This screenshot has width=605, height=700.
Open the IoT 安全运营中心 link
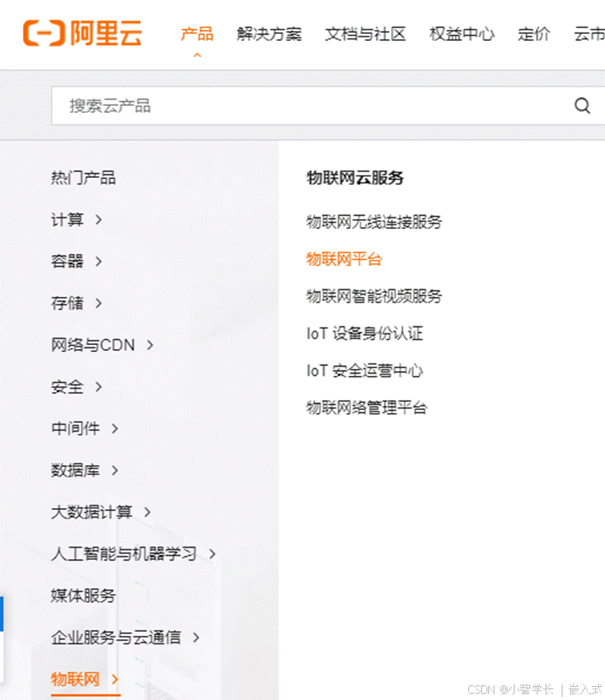pyautogui.click(x=365, y=370)
